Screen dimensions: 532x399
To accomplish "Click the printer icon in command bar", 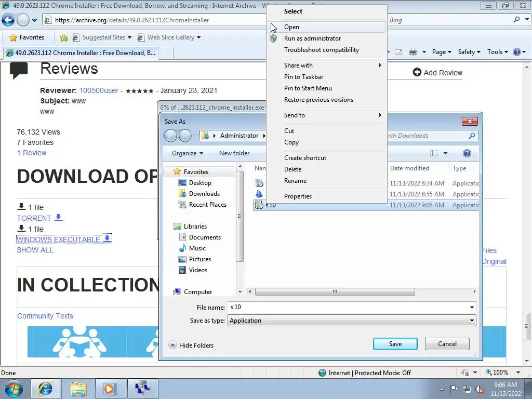I will point(413,52).
